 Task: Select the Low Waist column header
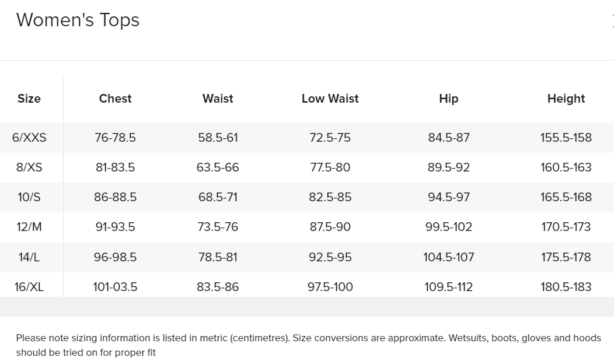330,99
